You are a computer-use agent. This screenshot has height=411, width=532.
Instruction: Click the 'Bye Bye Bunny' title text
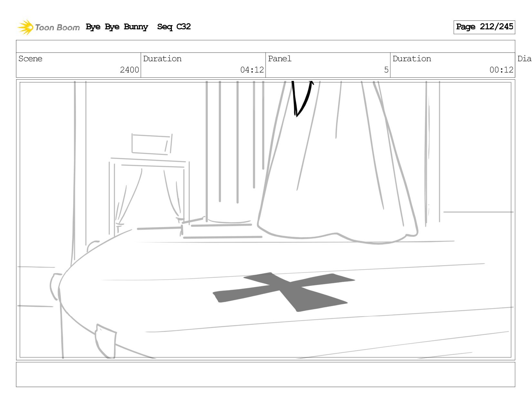(117, 27)
